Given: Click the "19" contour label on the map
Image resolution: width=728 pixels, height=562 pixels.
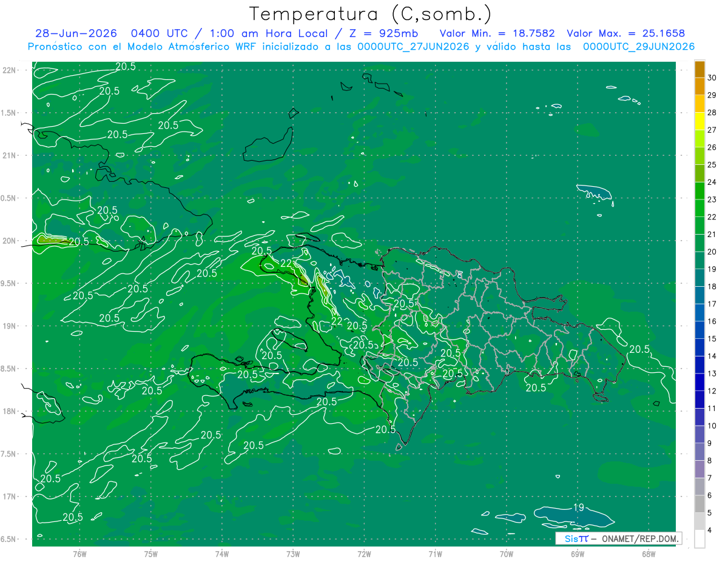Looking at the screenshot, I should click(579, 507).
